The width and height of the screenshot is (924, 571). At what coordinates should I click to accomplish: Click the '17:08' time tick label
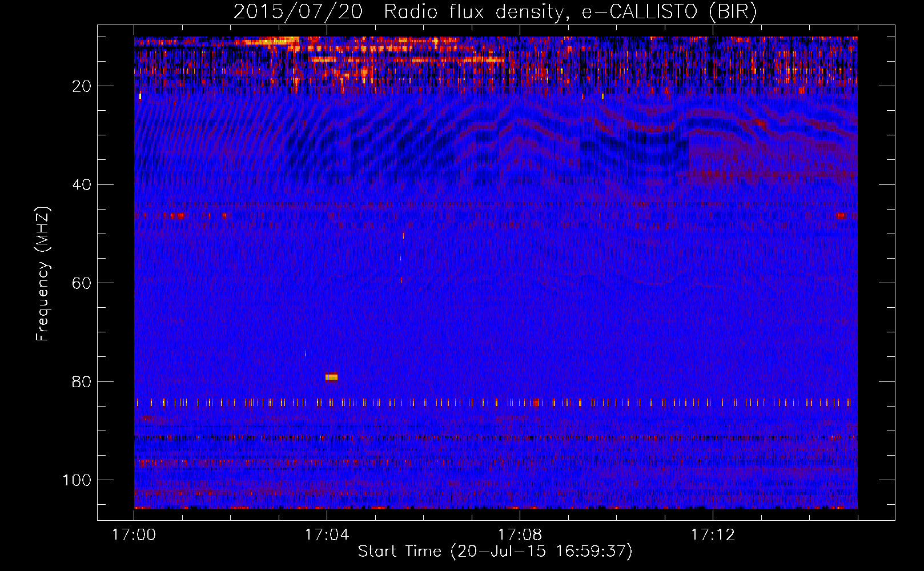520,535
